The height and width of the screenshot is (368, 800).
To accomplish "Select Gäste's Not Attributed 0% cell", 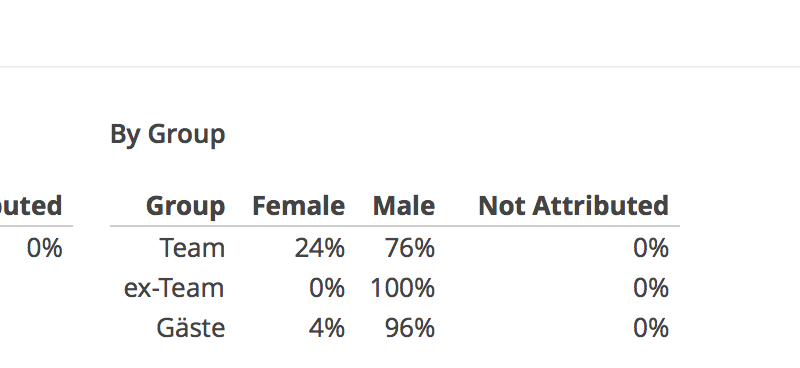I will click(x=651, y=328).
